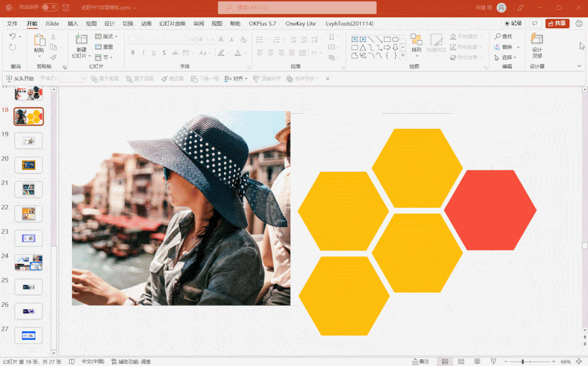The height and width of the screenshot is (366, 588).
Task: Open the 替换 replace dropdown arrow
Action: [518, 47]
